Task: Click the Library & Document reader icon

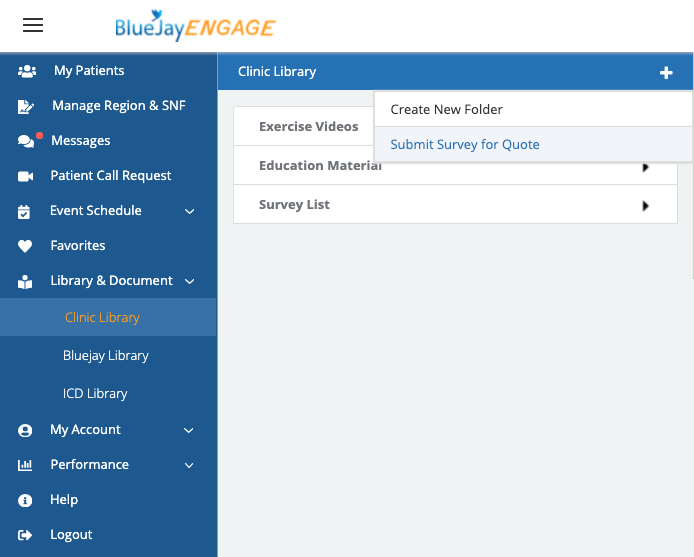Action: coord(25,282)
